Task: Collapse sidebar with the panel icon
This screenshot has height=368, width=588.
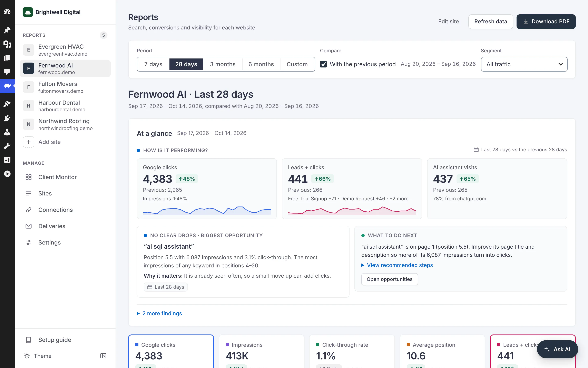Action: (x=103, y=356)
